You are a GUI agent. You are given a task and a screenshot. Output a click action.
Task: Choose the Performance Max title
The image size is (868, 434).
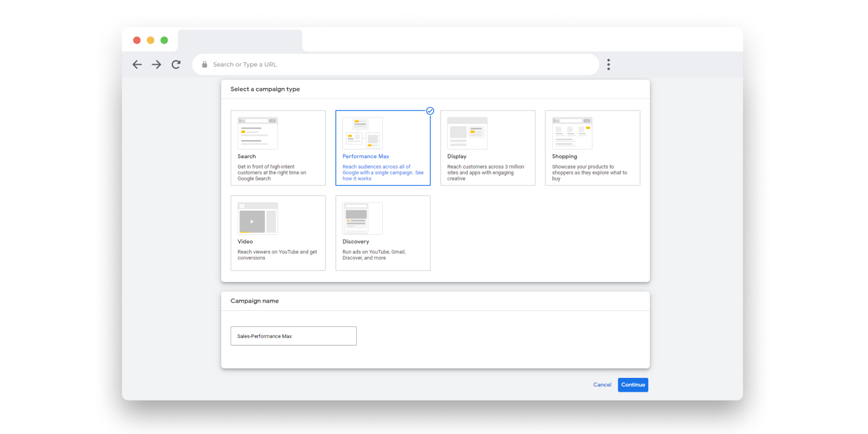[366, 156]
